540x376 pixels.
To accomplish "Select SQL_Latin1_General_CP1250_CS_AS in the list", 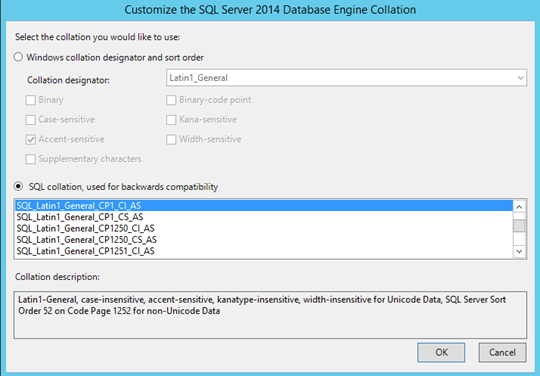I will pos(264,240).
